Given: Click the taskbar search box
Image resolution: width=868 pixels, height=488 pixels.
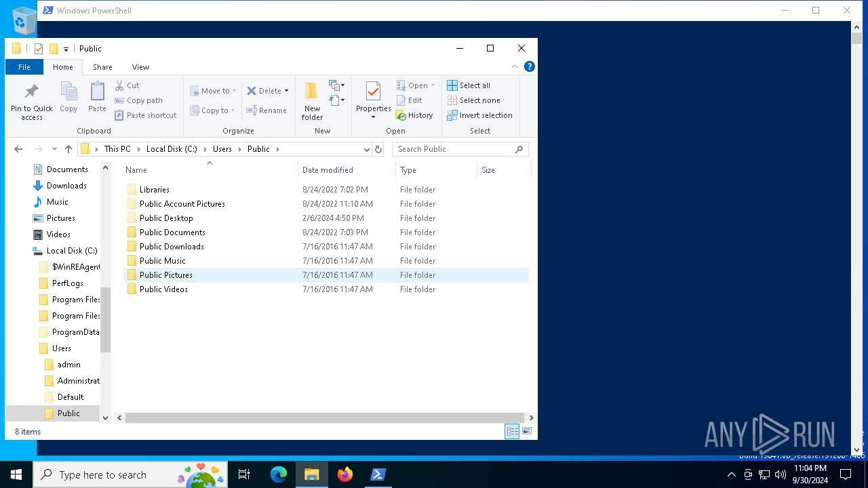Looking at the screenshot, I should pos(131,474).
